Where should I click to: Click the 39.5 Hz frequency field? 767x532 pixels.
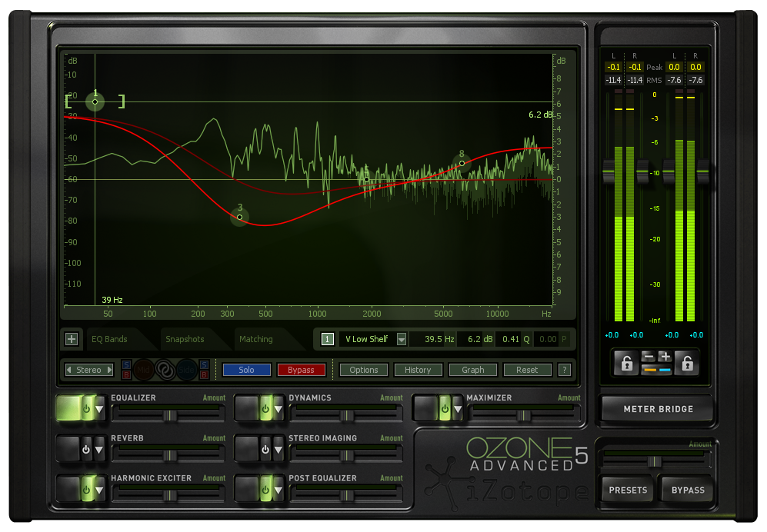pyautogui.click(x=433, y=339)
